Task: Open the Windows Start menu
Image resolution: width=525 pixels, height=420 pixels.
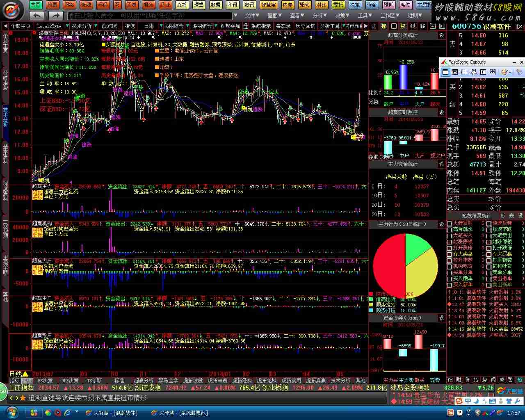Action: (x=11, y=413)
